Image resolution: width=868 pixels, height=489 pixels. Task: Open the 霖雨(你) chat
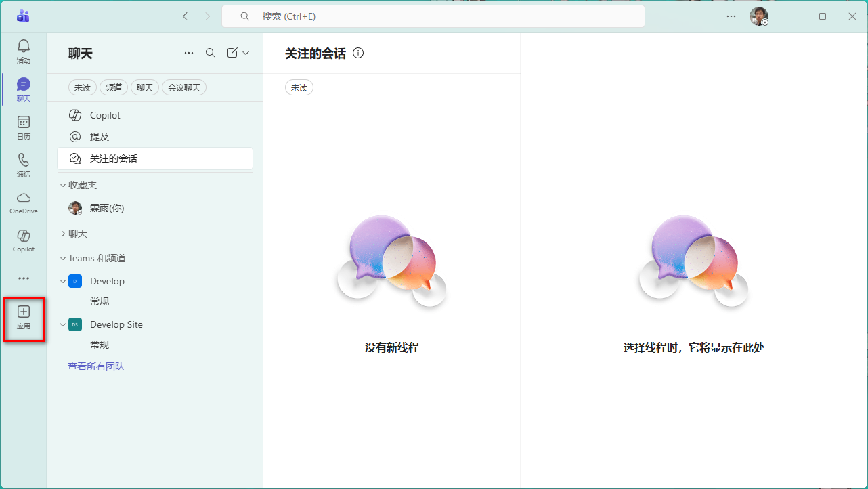click(155, 208)
